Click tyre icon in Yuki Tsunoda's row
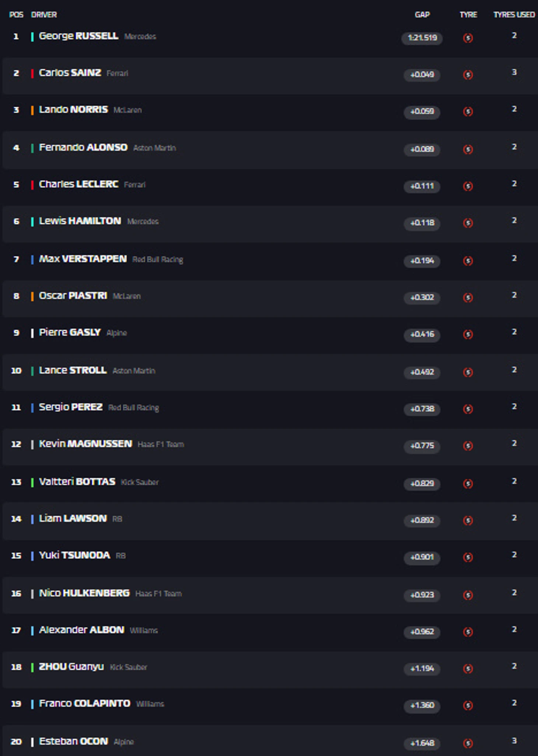Viewport: 538px width, 756px height. tap(468, 557)
